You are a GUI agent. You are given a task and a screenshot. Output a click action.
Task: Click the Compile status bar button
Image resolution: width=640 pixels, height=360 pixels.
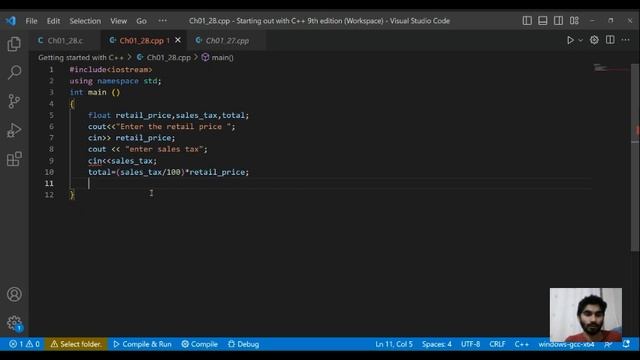tap(200, 344)
